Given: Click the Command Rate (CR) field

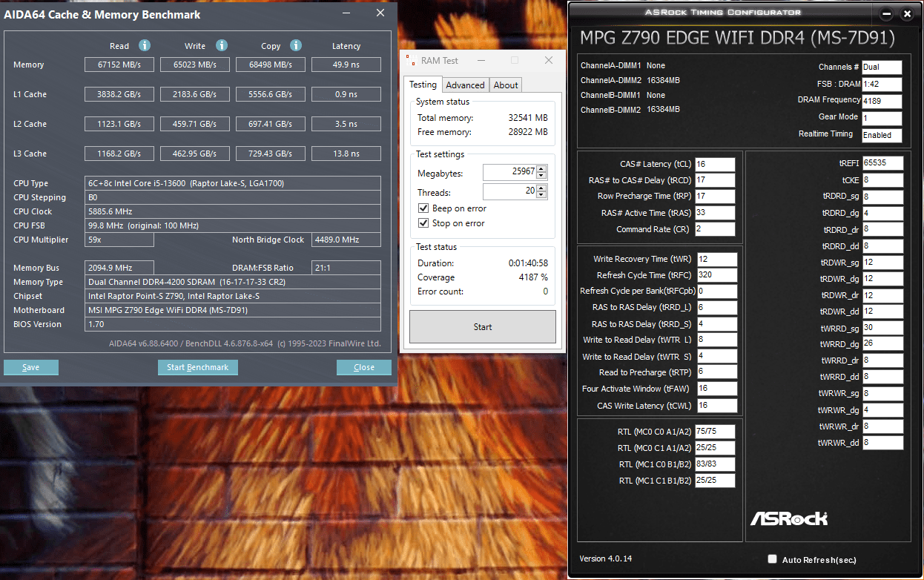Looking at the screenshot, I should coord(715,229).
